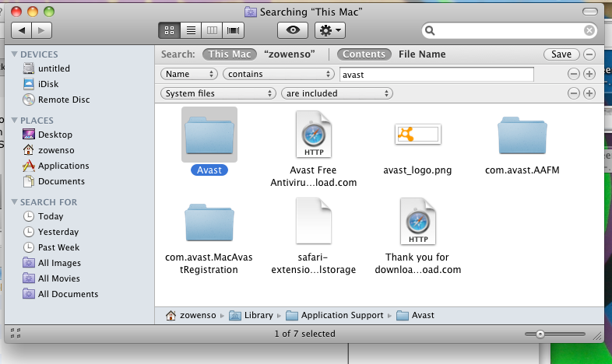Collapse the PLACES section
The height and width of the screenshot is (364, 612).
click(15, 121)
